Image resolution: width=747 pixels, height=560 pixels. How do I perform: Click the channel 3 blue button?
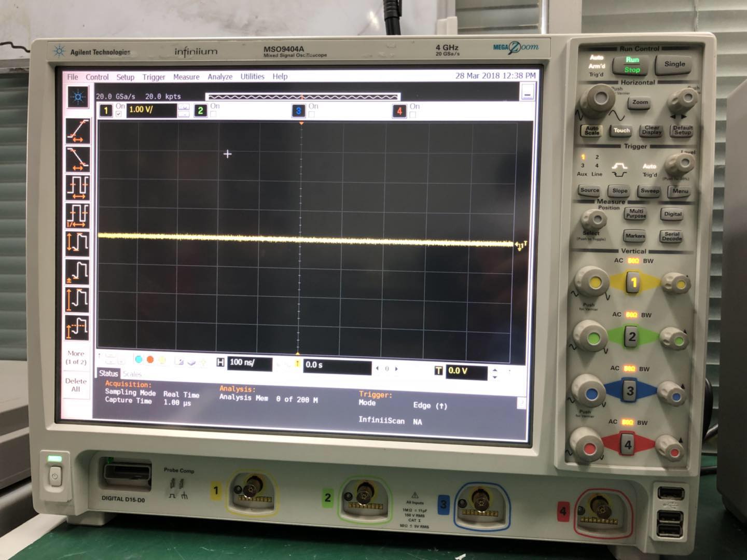298,111
